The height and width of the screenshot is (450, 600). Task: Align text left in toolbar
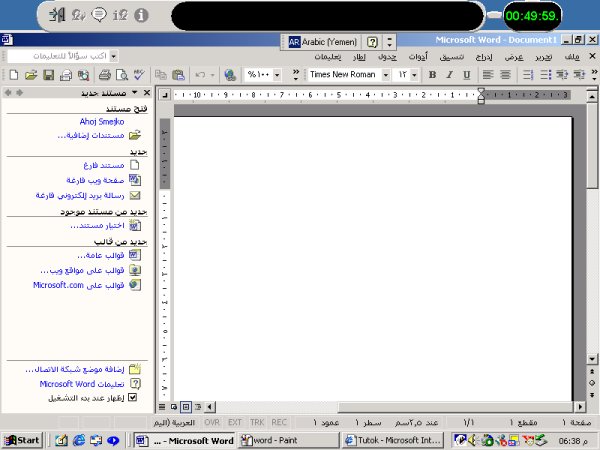[488, 75]
